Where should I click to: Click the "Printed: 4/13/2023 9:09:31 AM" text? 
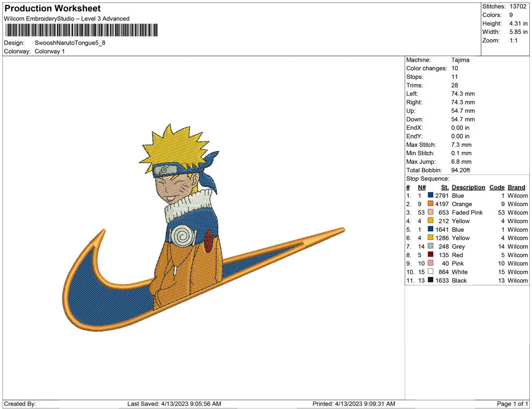354,404
